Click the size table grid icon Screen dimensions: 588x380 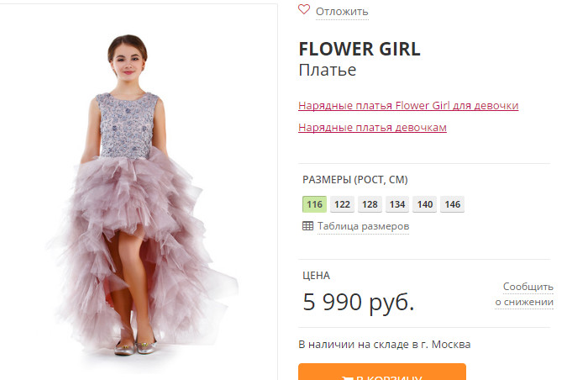coord(307,226)
